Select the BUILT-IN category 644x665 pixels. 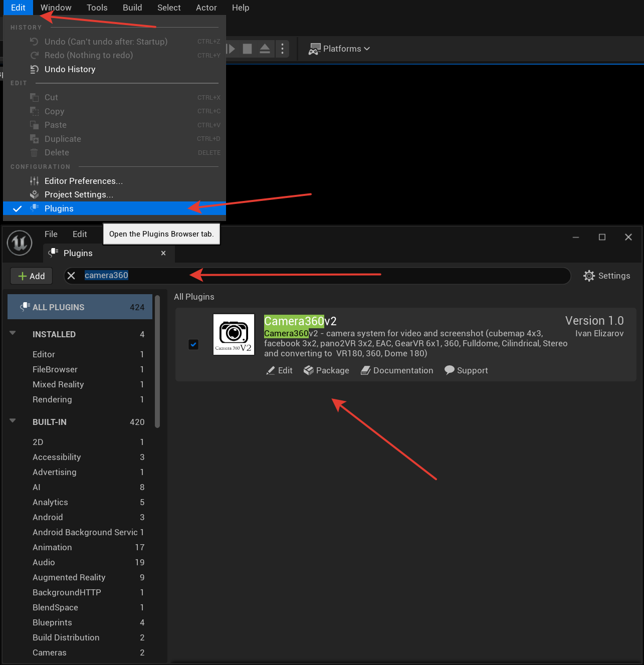(x=80, y=422)
